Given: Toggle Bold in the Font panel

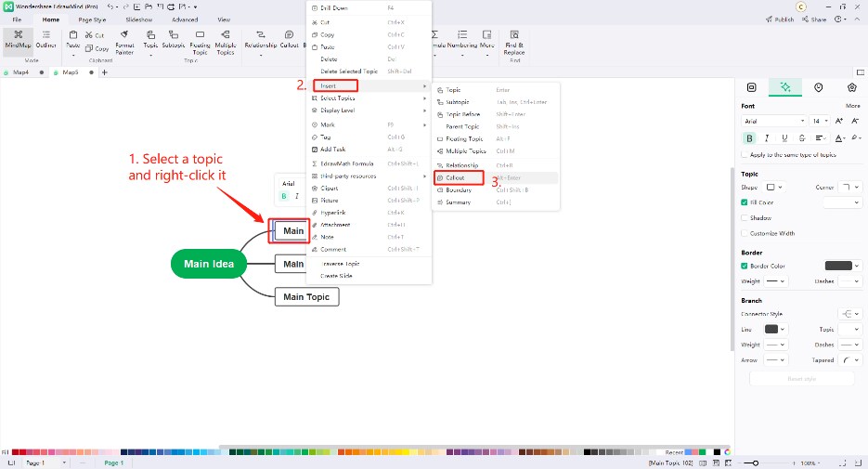Looking at the screenshot, I should click(x=749, y=137).
